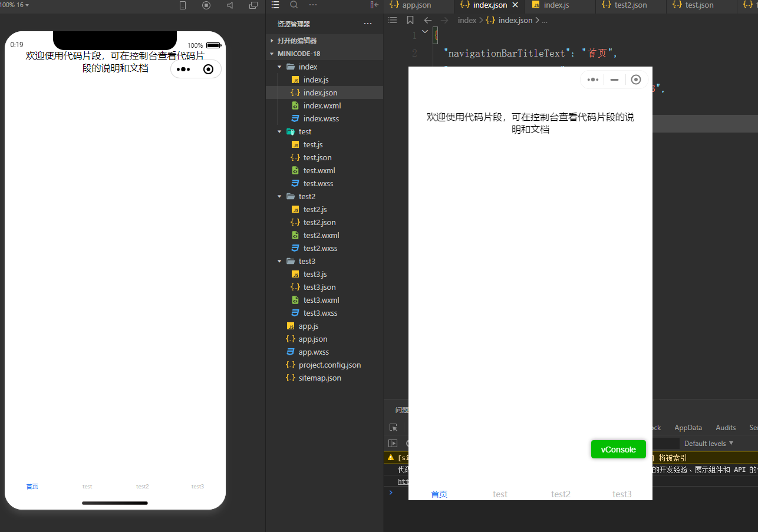The image size is (758, 532).
Task: Open the Default levels dropdown in the console
Action: (x=710, y=443)
